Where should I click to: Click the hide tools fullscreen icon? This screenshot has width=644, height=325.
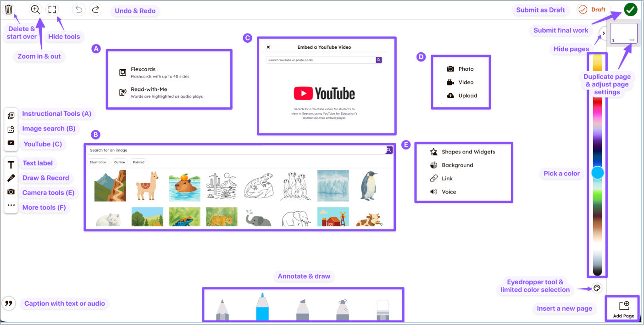(x=52, y=10)
